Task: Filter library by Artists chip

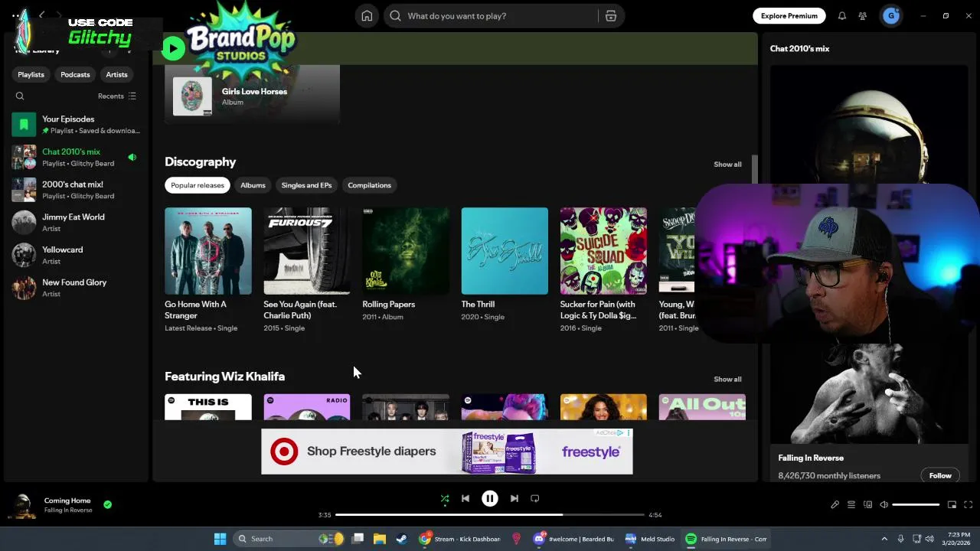Action: point(116,75)
